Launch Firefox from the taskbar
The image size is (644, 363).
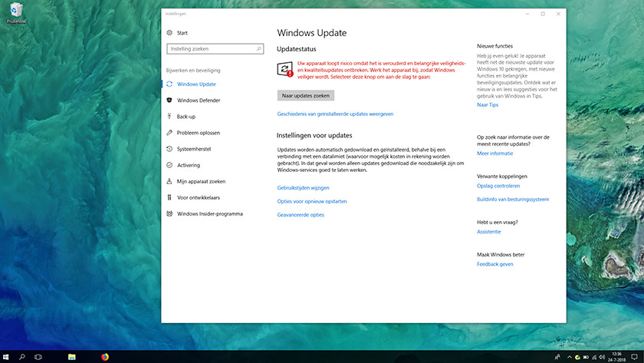[105, 357]
